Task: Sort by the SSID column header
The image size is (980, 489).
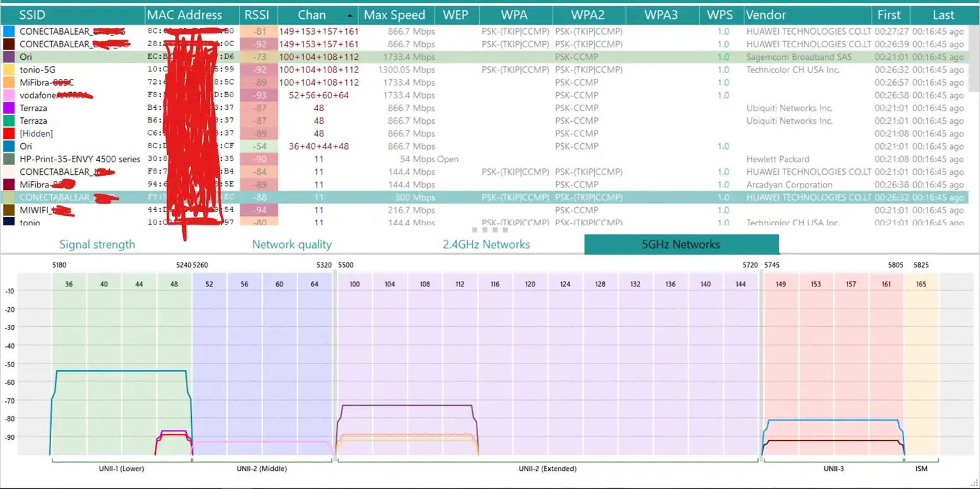Action: [x=73, y=15]
